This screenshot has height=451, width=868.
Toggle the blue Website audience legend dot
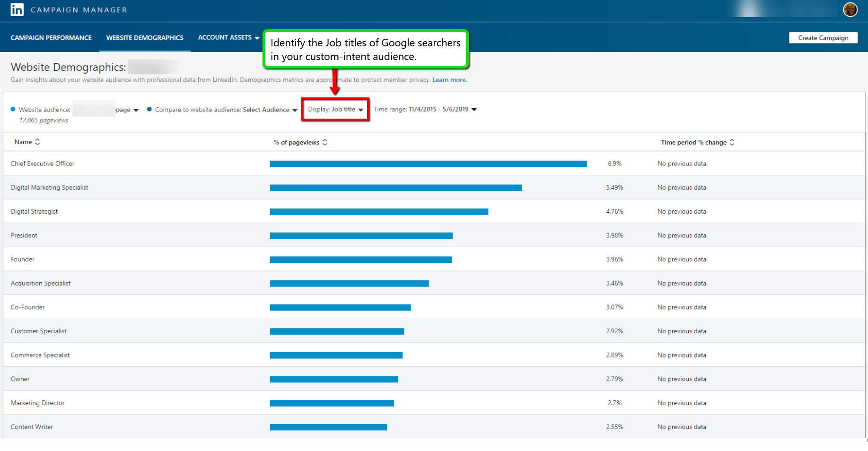[14, 109]
